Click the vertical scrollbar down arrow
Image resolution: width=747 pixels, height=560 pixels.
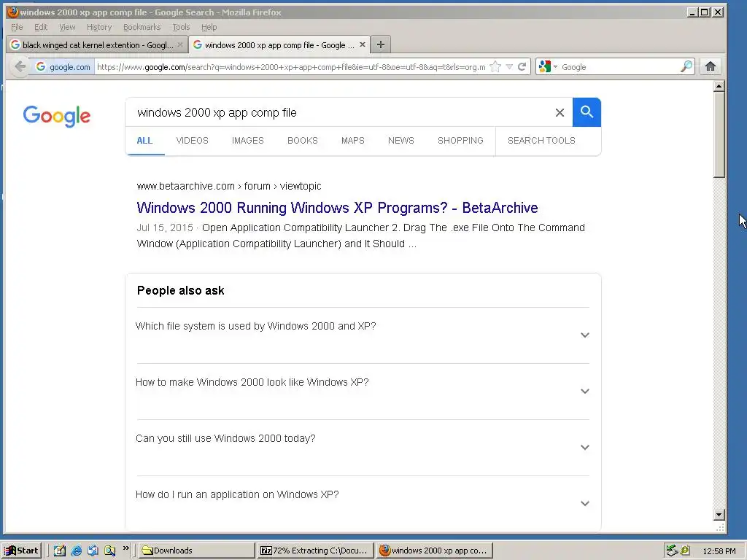click(x=719, y=515)
